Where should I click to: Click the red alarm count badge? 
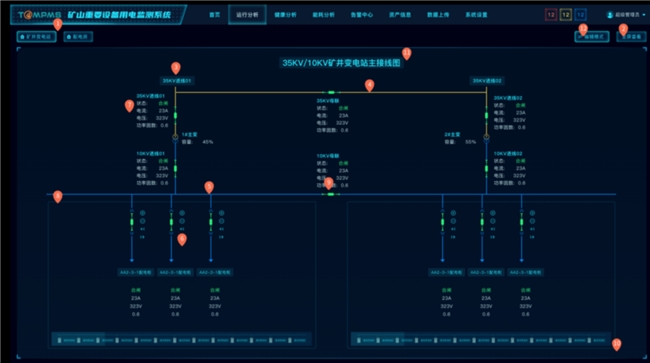pyautogui.click(x=551, y=15)
